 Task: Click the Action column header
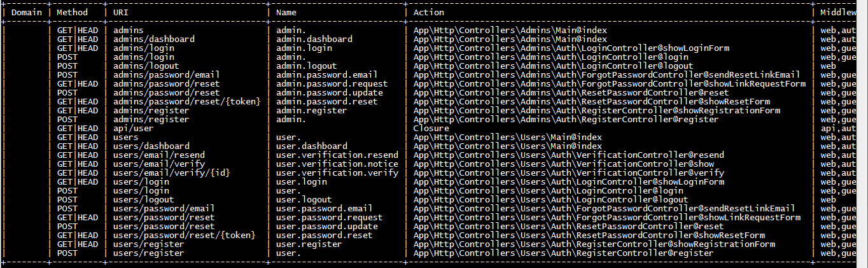429,12
